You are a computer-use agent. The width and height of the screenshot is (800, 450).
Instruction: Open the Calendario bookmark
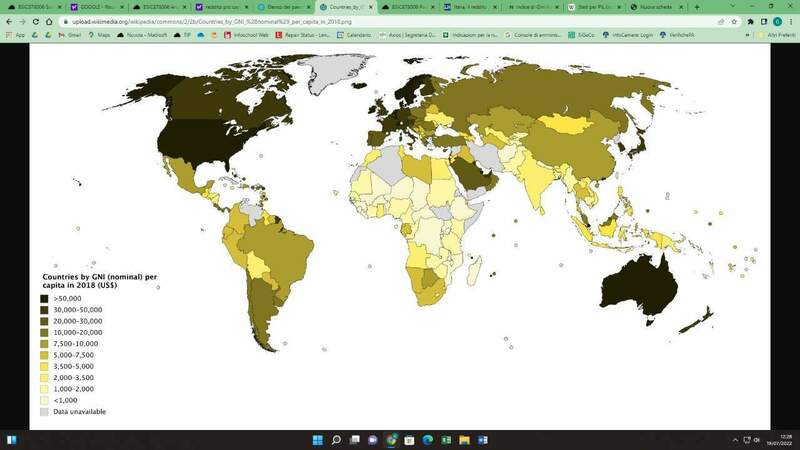point(352,35)
